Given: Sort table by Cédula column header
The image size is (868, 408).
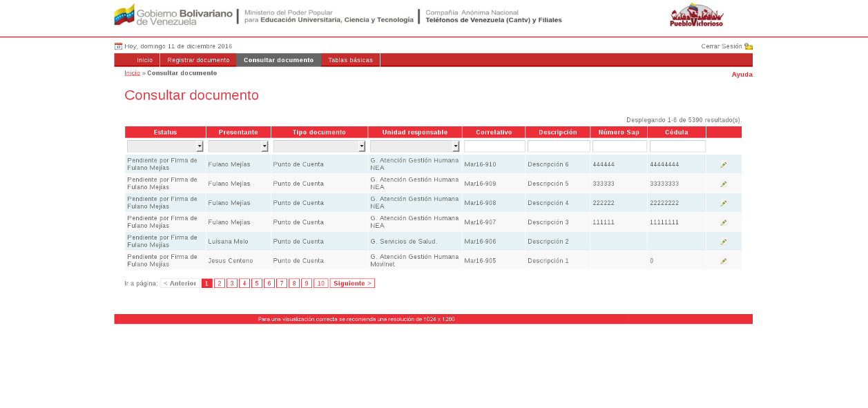Looking at the screenshot, I should tap(676, 132).
